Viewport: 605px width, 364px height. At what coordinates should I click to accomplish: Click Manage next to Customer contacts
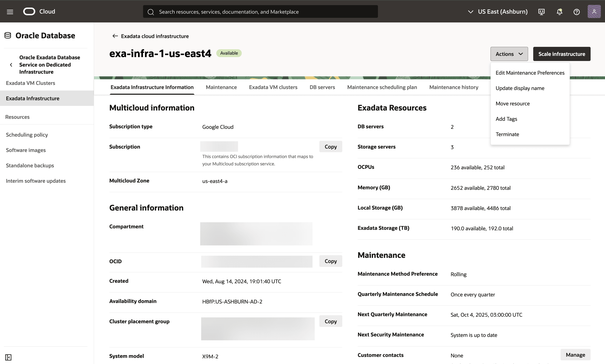click(x=575, y=355)
